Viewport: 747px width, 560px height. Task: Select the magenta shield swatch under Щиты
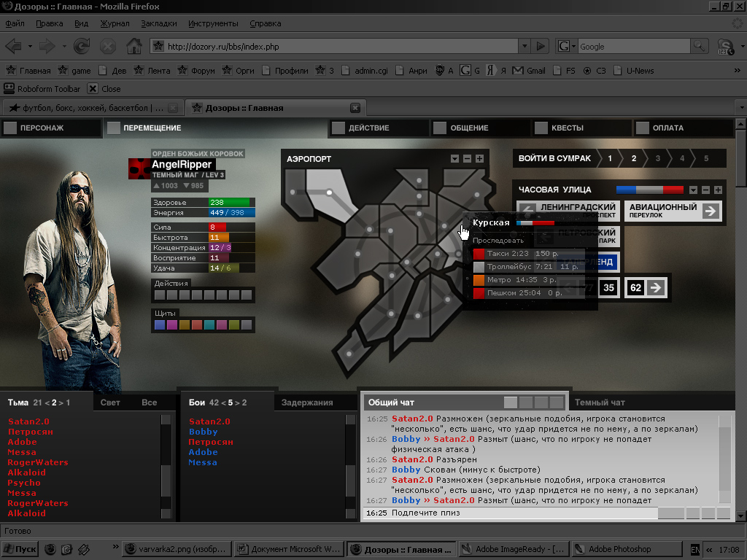pos(172,325)
